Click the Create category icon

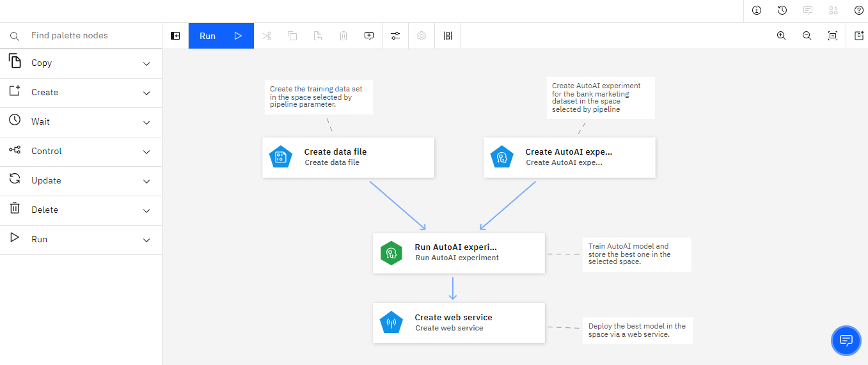tap(15, 91)
